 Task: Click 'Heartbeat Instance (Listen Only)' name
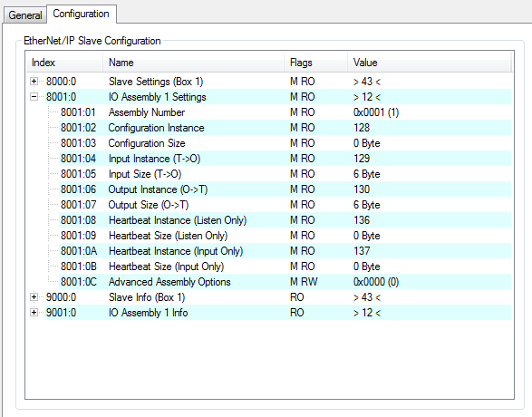click(x=178, y=220)
